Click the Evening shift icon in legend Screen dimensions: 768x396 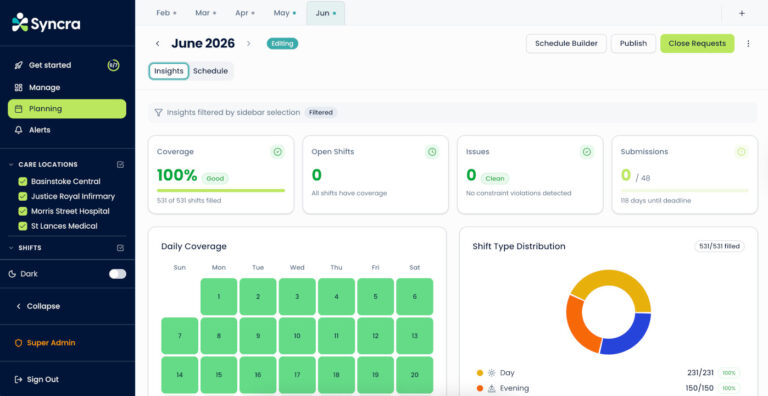pos(491,388)
